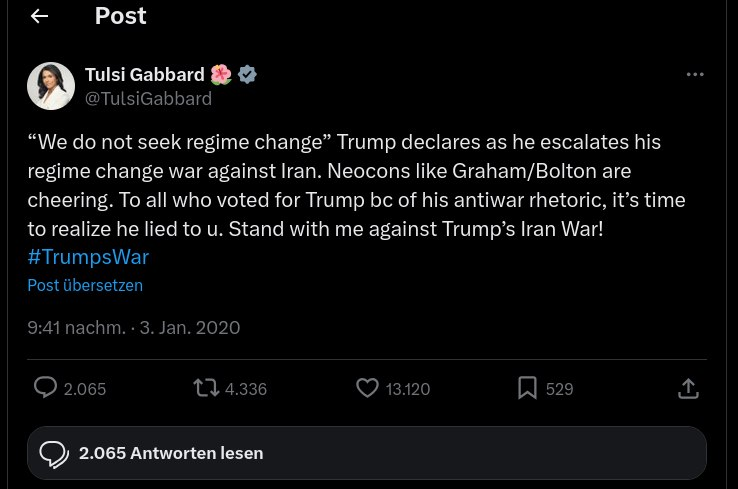Click the back arrow icon

click(x=39, y=17)
